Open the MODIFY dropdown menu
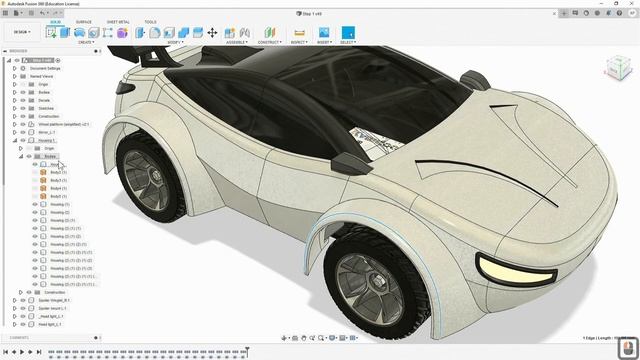The image size is (640, 360). [176, 42]
